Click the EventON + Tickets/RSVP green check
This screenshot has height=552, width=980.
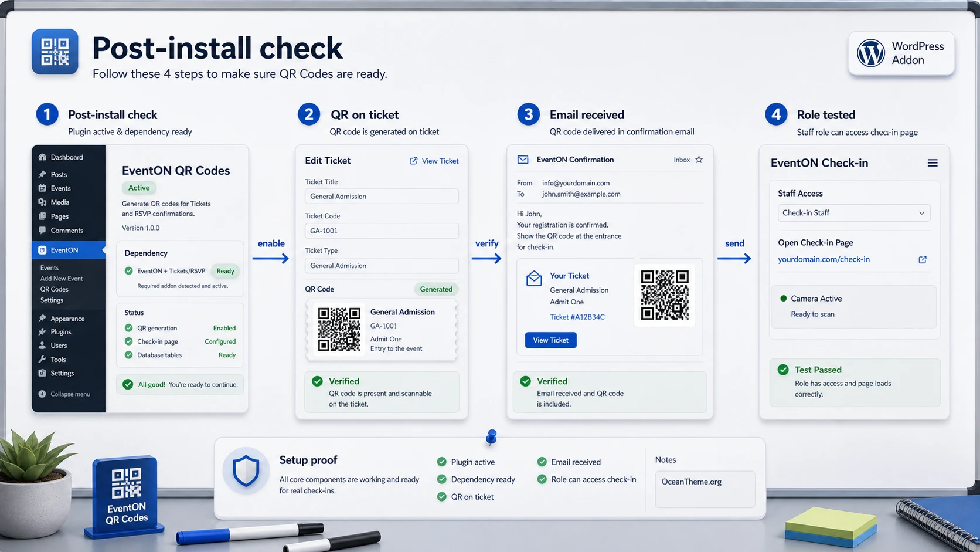click(x=129, y=271)
